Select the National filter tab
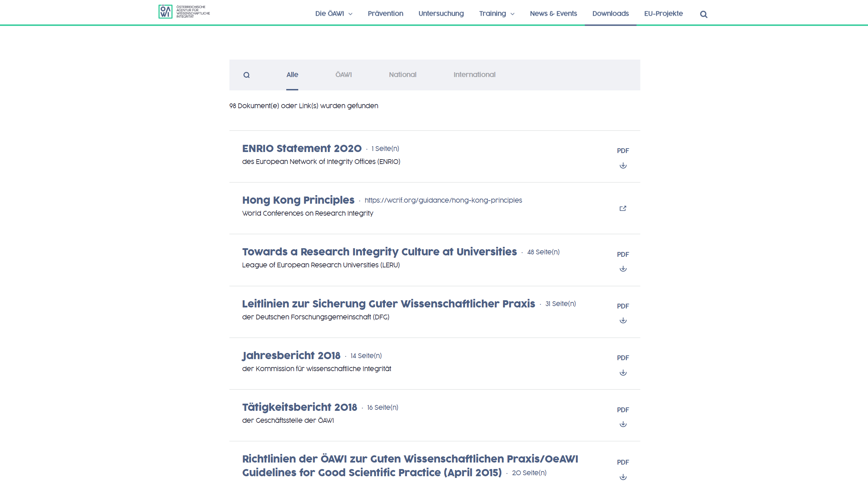Viewport: 868px width, 493px height. tap(403, 75)
